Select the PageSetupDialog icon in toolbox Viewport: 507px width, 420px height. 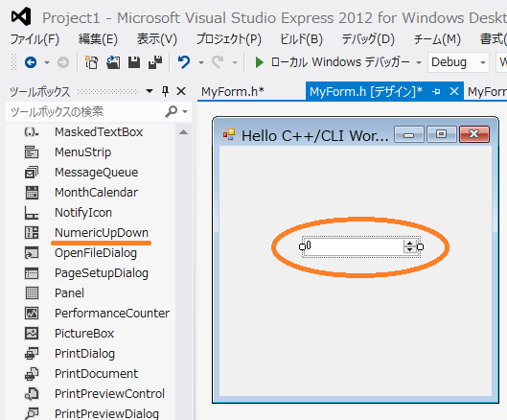tap(32, 273)
